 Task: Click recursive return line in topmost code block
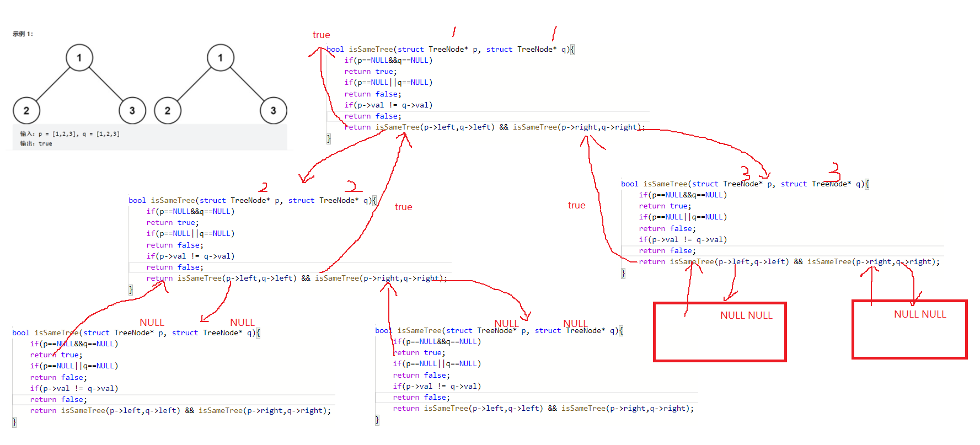click(x=495, y=127)
